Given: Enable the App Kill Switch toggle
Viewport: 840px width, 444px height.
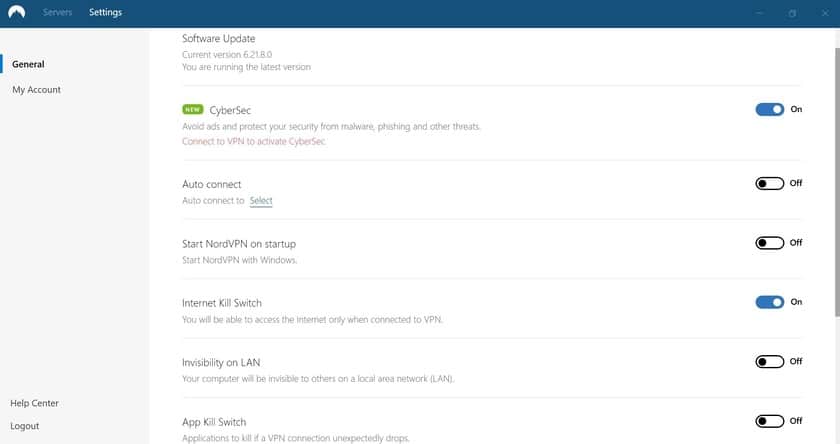Looking at the screenshot, I should point(769,421).
